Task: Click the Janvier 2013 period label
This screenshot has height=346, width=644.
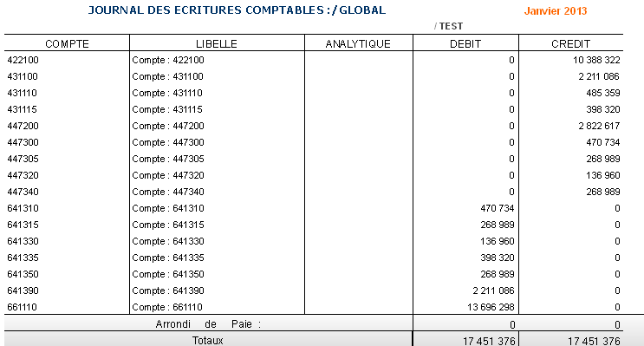Action: [556, 11]
